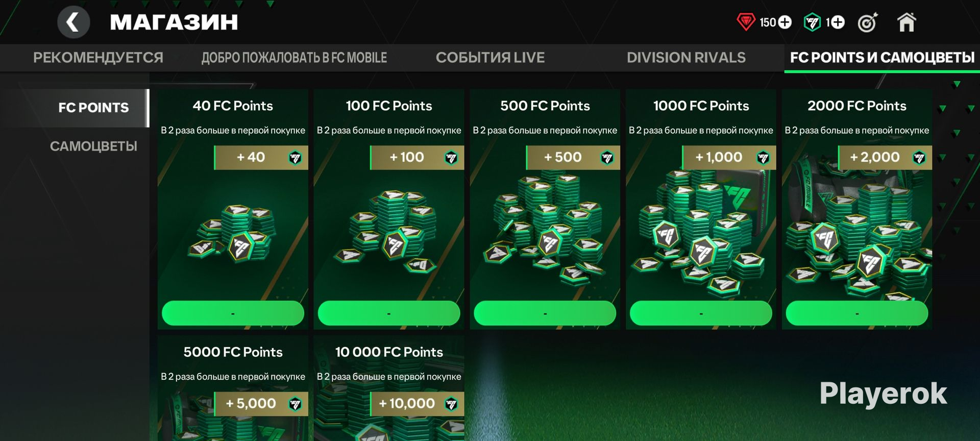This screenshot has height=441, width=980.
Task: Add more gems with plus icon
Action: 785,22
